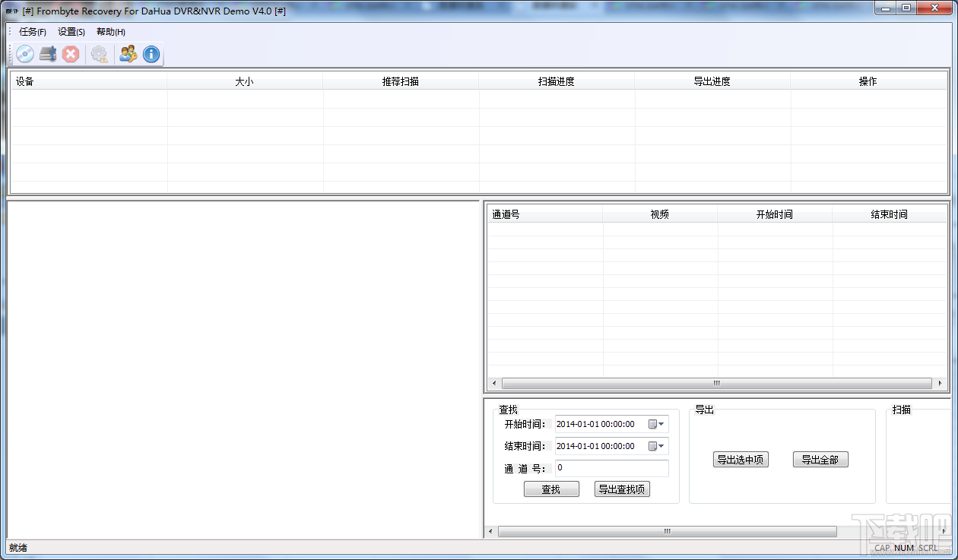This screenshot has height=560, width=958.
Task: Open the 帮助(H) menu
Action: (111, 32)
